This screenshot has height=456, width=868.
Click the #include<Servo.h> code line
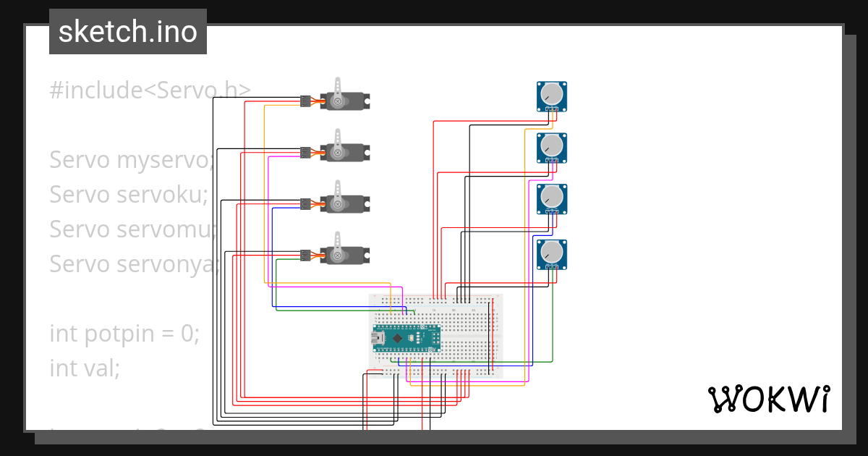click(150, 90)
